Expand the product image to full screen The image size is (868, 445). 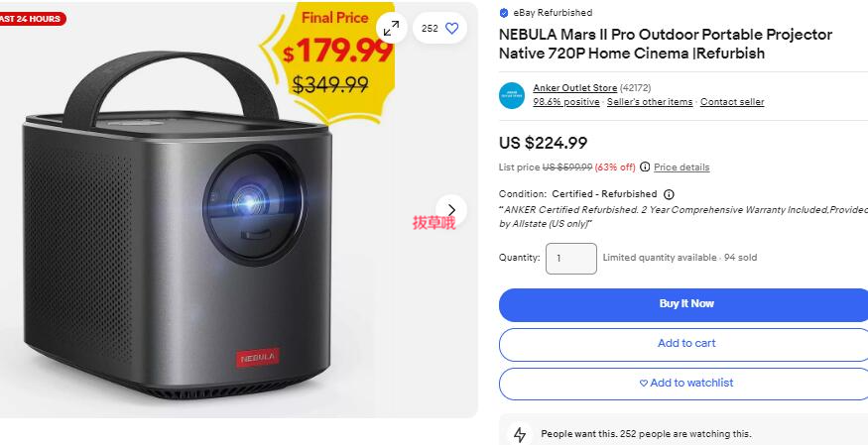tap(392, 28)
